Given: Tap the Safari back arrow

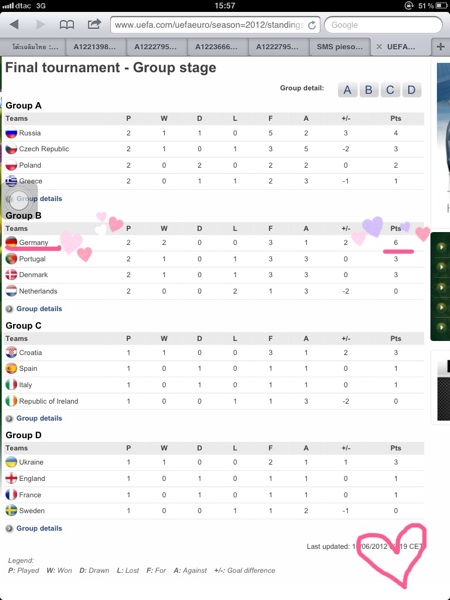Looking at the screenshot, I should coord(15,25).
